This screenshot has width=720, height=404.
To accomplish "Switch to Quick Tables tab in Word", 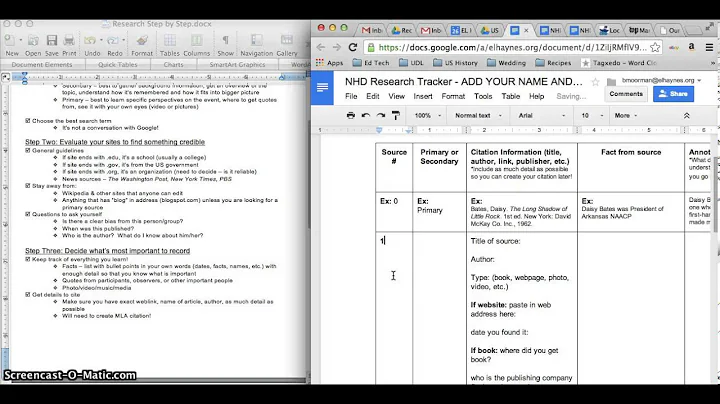I will point(118,65).
